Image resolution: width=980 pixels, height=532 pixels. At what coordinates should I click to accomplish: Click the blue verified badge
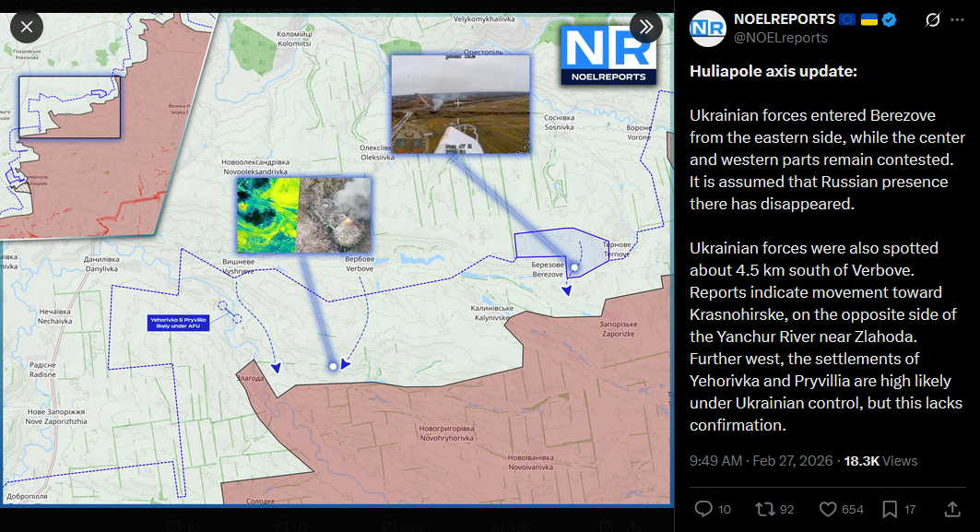890,19
